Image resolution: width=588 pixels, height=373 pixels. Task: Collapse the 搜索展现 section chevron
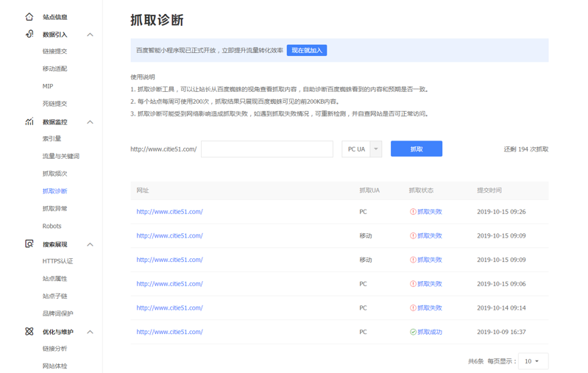[90, 244]
